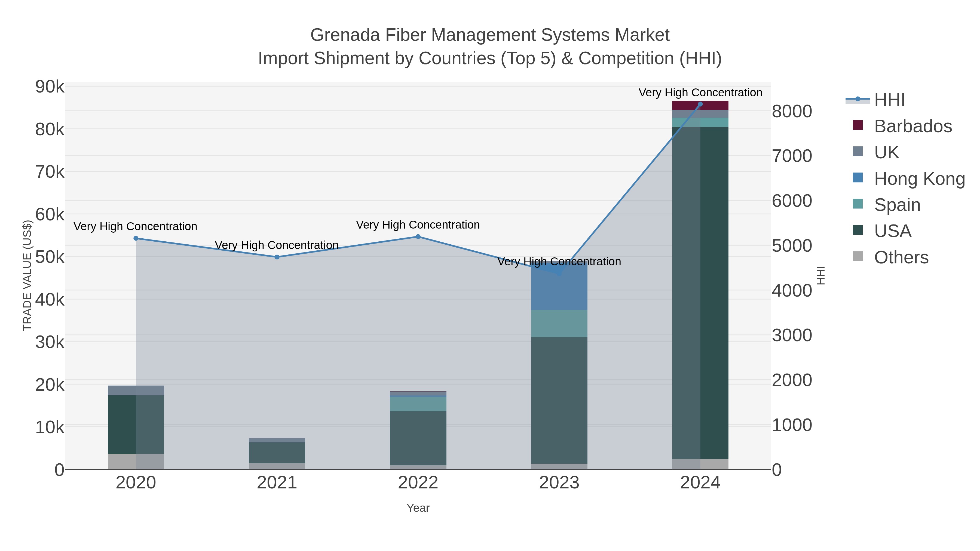The image size is (980, 551).
Task: Toggle the UK legend entry
Action: pos(876,152)
